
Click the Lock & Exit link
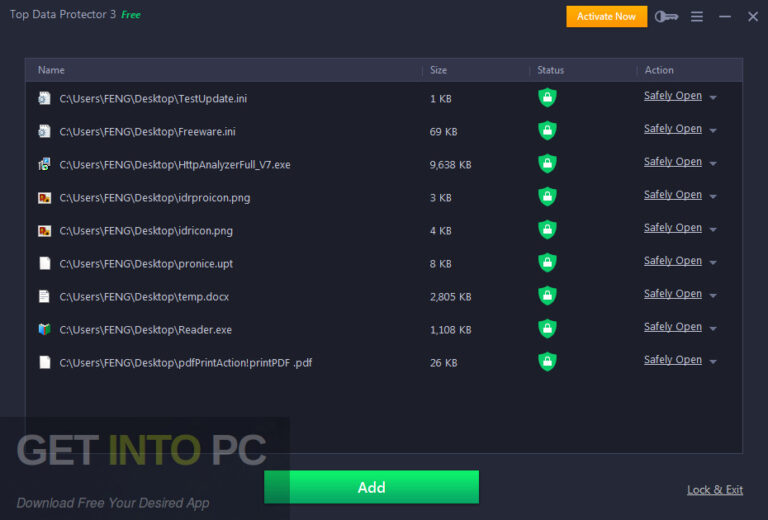tap(715, 490)
